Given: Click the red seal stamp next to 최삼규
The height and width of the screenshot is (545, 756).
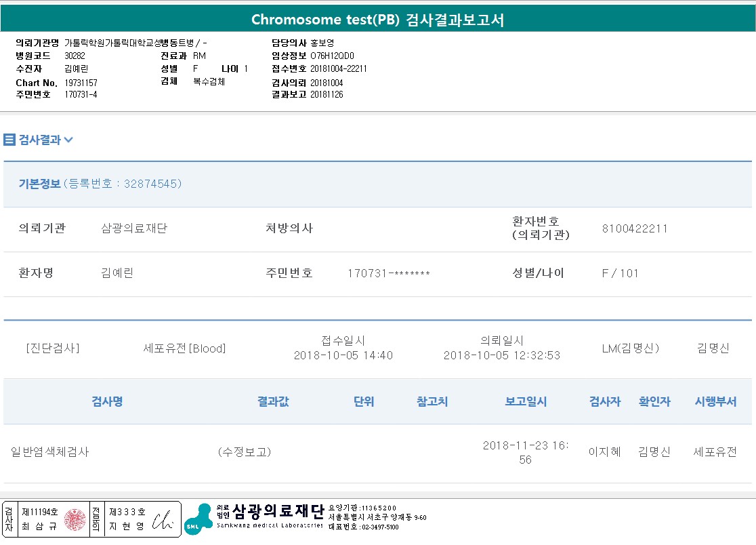Looking at the screenshot, I should pyautogui.click(x=75, y=519).
